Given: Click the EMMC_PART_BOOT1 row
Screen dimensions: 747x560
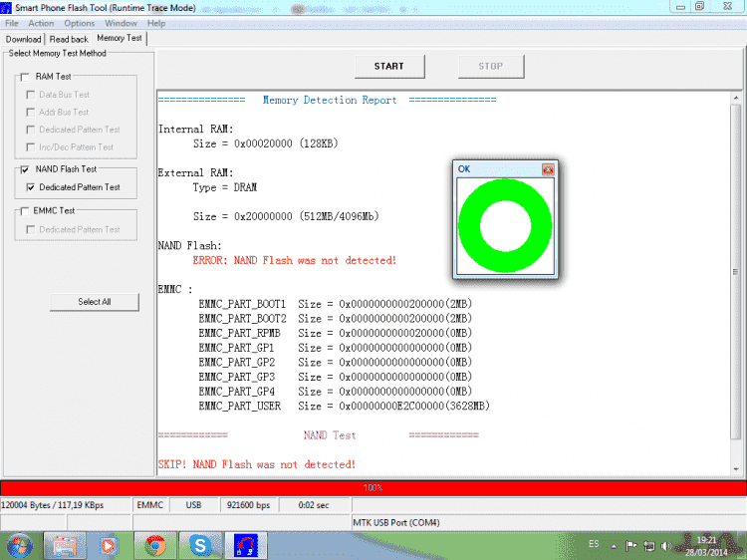Looking at the screenshot, I should click(336, 304).
